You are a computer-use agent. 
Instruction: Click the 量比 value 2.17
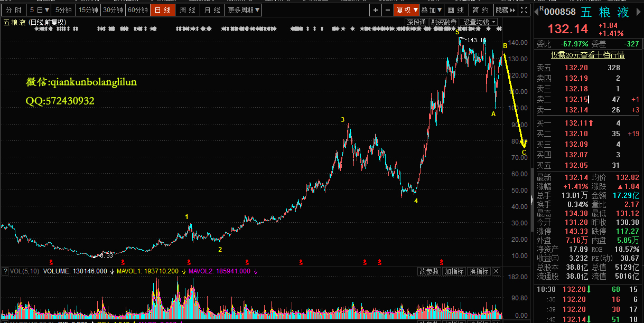click(x=631, y=204)
